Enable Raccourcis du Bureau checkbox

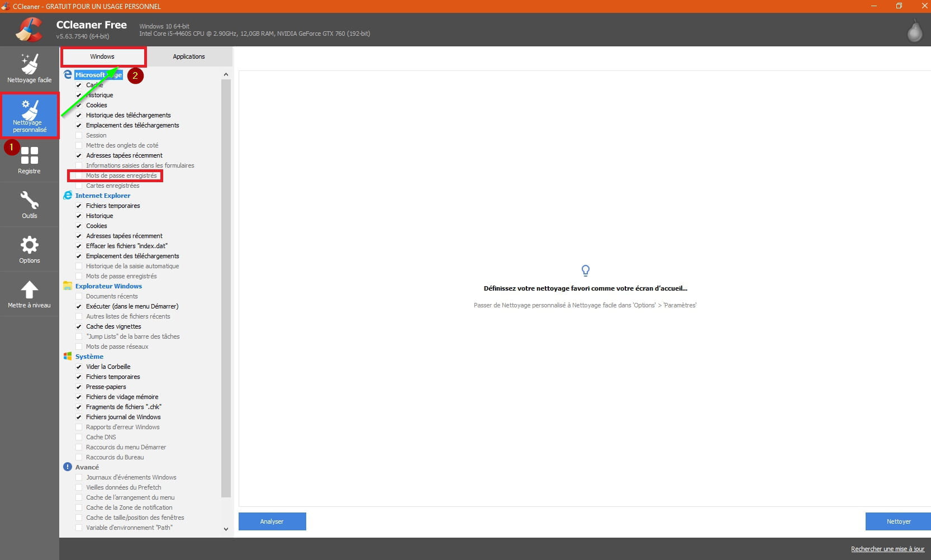tap(79, 457)
